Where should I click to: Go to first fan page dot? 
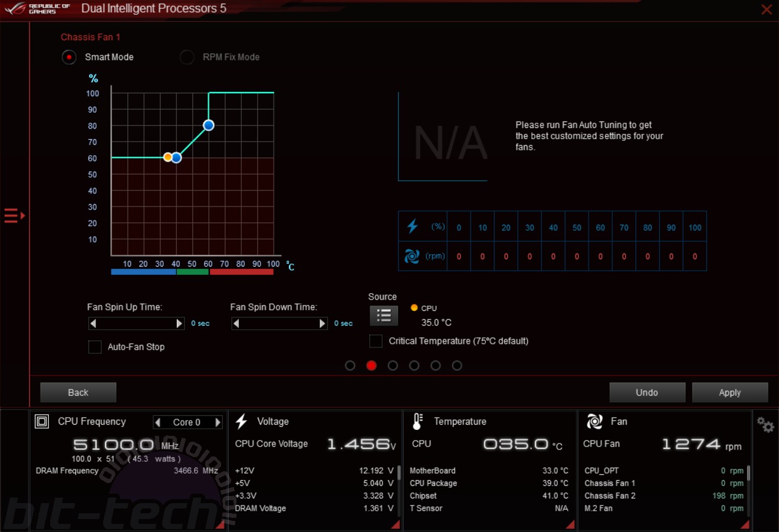point(350,366)
